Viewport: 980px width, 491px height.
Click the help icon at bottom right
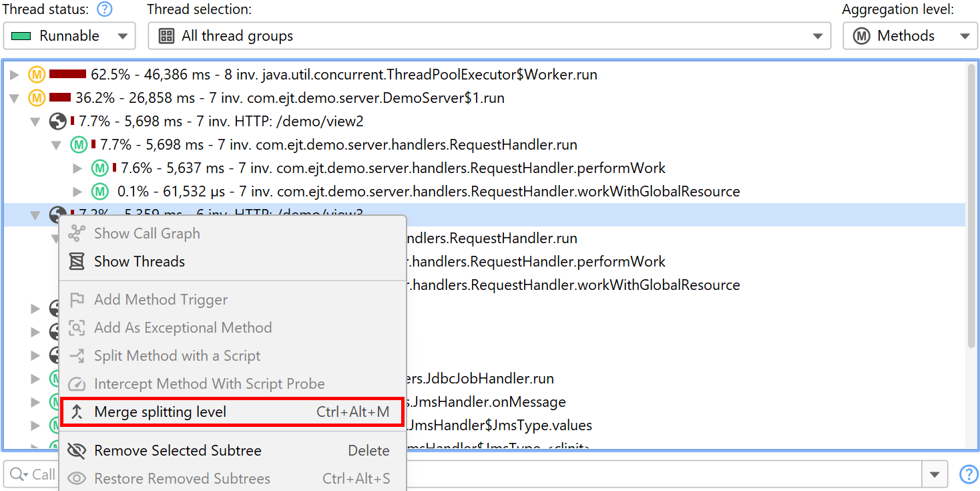pos(969,474)
